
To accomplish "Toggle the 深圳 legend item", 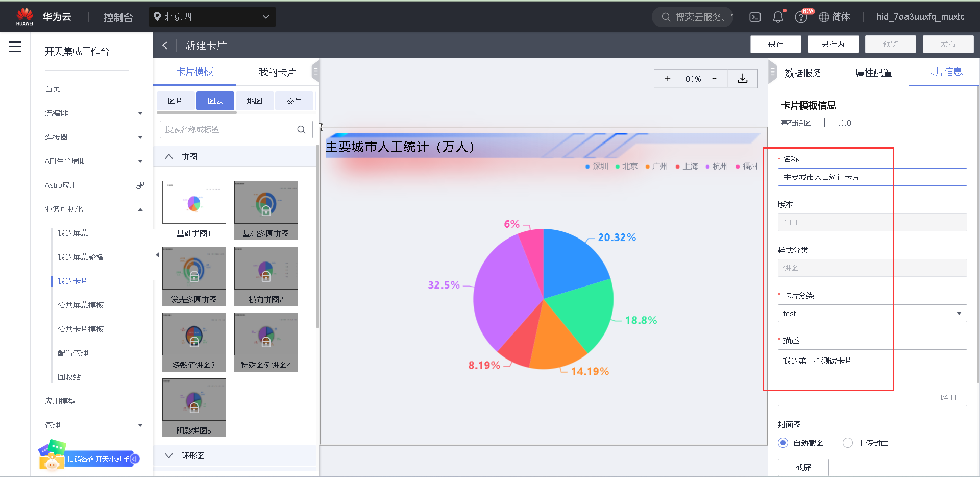I will pos(597,166).
